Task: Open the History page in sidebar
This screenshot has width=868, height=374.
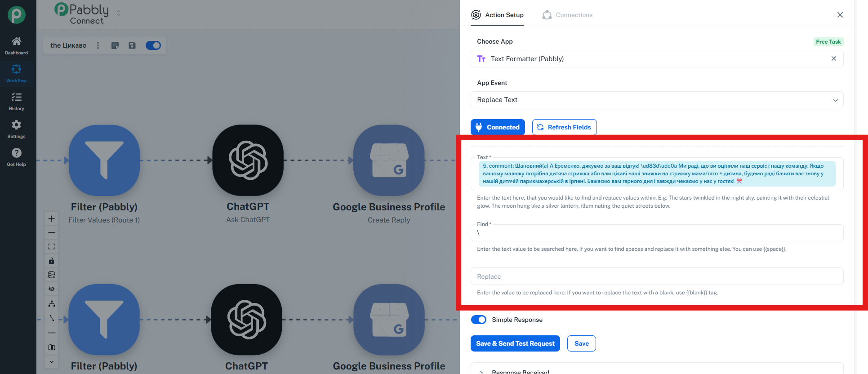Action: click(x=17, y=102)
